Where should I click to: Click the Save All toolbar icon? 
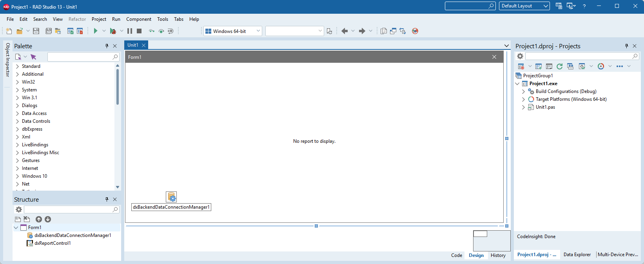point(49,31)
